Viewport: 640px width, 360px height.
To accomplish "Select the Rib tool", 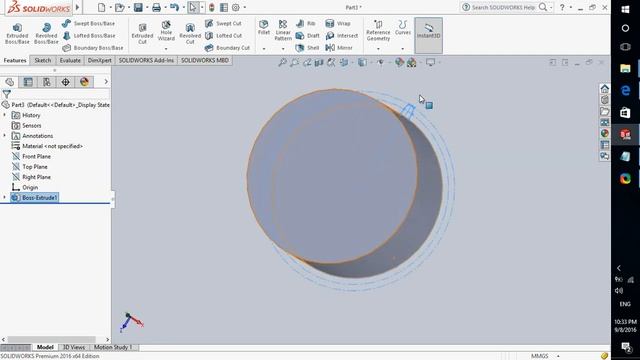I will tap(306, 24).
